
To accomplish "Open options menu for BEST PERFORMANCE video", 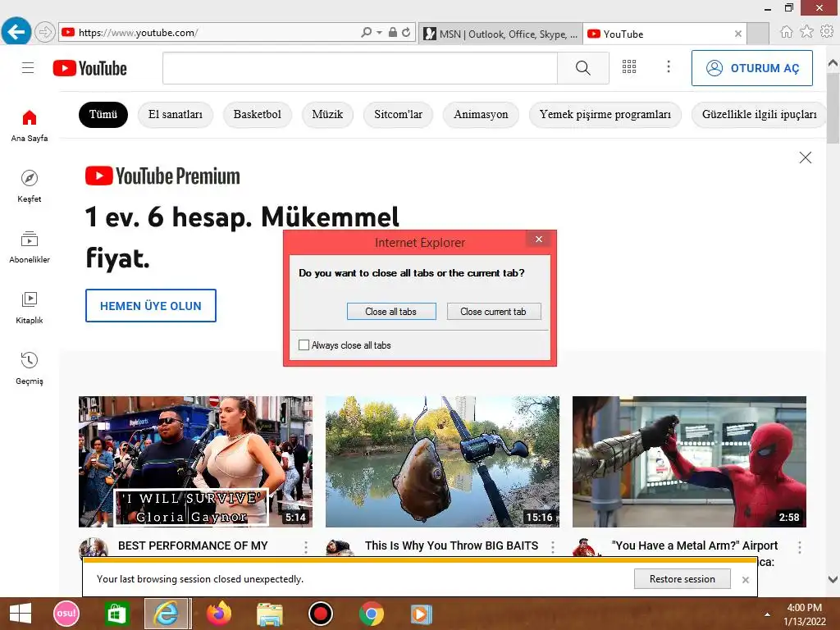I will [x=306, y=547].
